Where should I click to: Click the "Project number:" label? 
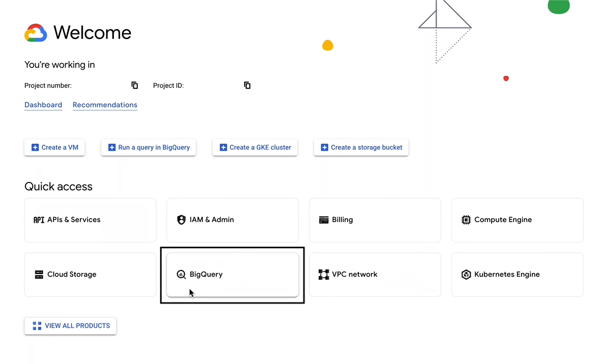coord(48,85)
